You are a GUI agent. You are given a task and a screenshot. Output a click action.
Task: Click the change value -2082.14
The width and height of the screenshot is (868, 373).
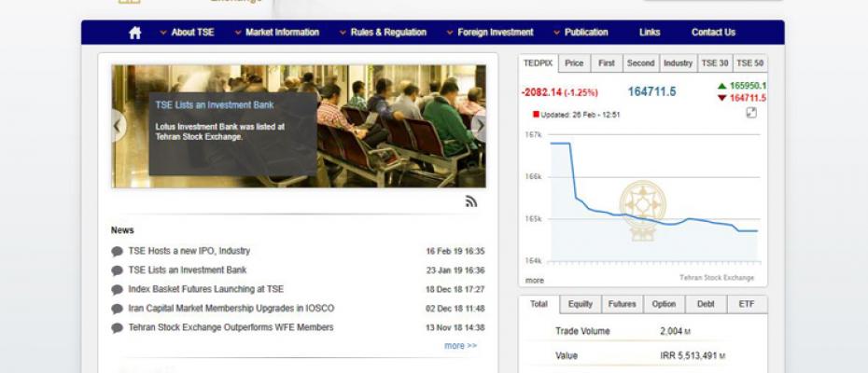pyautogui.click(x=541, y=92)
